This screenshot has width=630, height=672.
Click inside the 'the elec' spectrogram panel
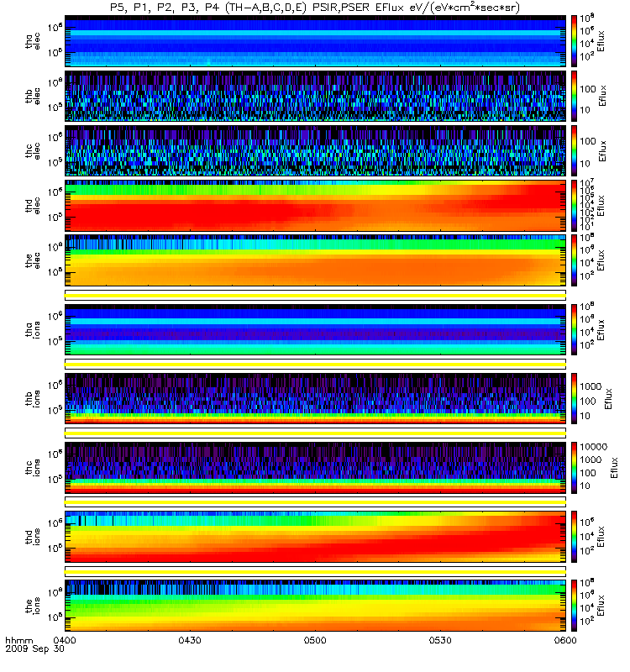pos(316,260)
